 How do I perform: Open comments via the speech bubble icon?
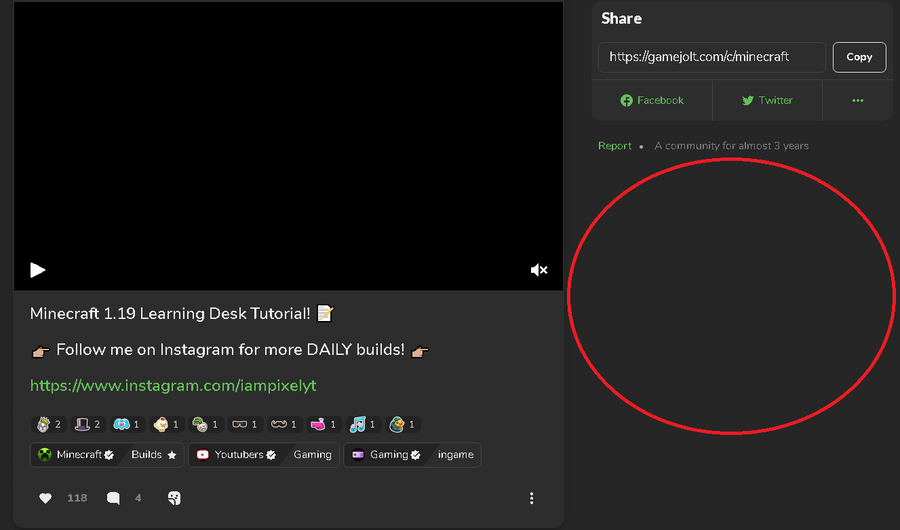point(113,498)
